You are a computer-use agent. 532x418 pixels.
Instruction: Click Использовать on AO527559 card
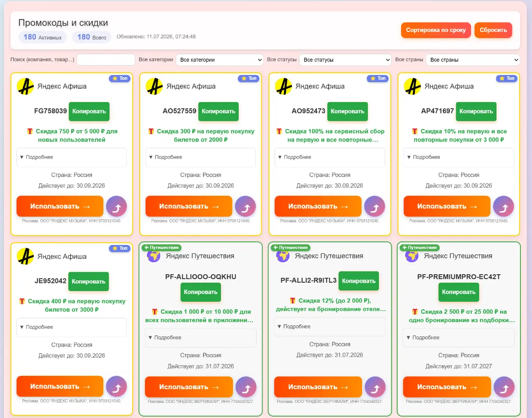189,206
